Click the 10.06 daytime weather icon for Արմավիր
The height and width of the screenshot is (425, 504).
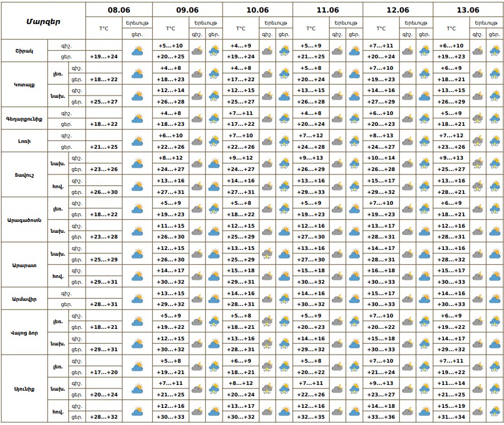click(284, 299)
